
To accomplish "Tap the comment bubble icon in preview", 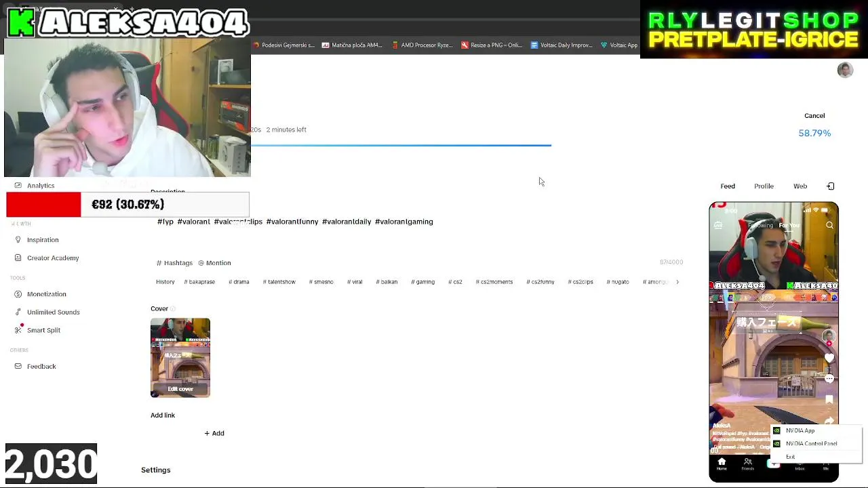I will click(x=829, y=379).
